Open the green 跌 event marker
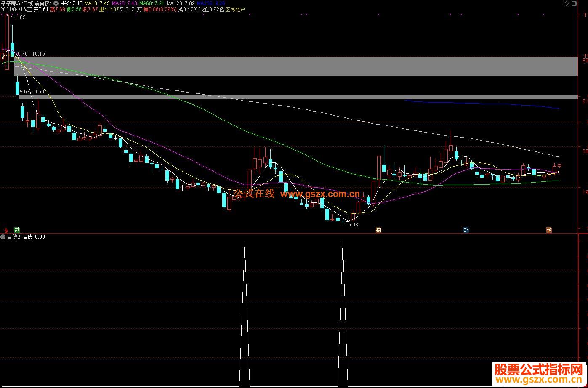 pos(17,230)
